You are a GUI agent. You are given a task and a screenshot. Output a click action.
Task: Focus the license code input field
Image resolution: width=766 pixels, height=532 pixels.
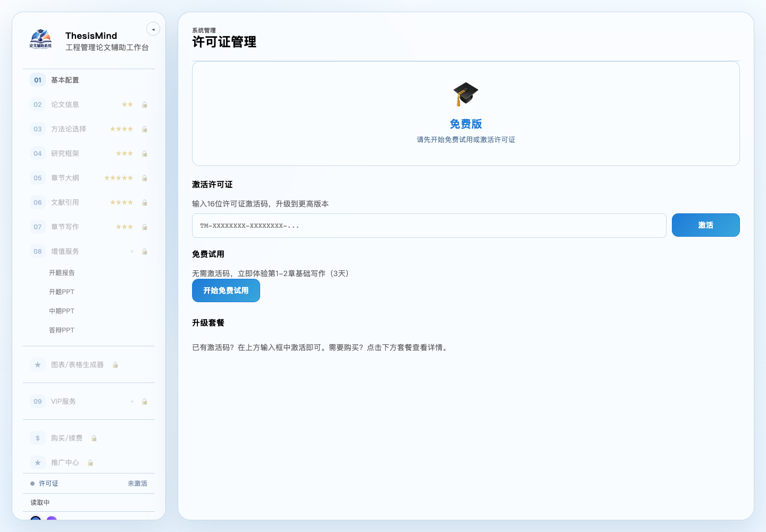tap(429, 226)
